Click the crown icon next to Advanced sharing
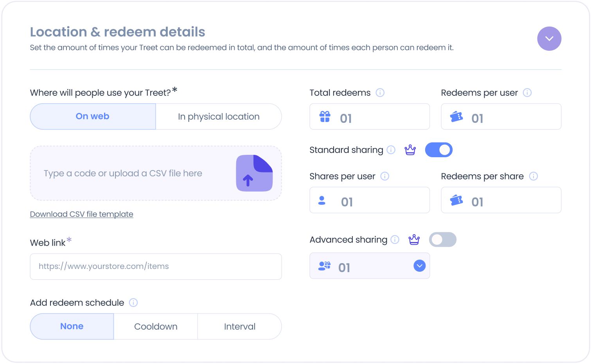 point(414,240)
